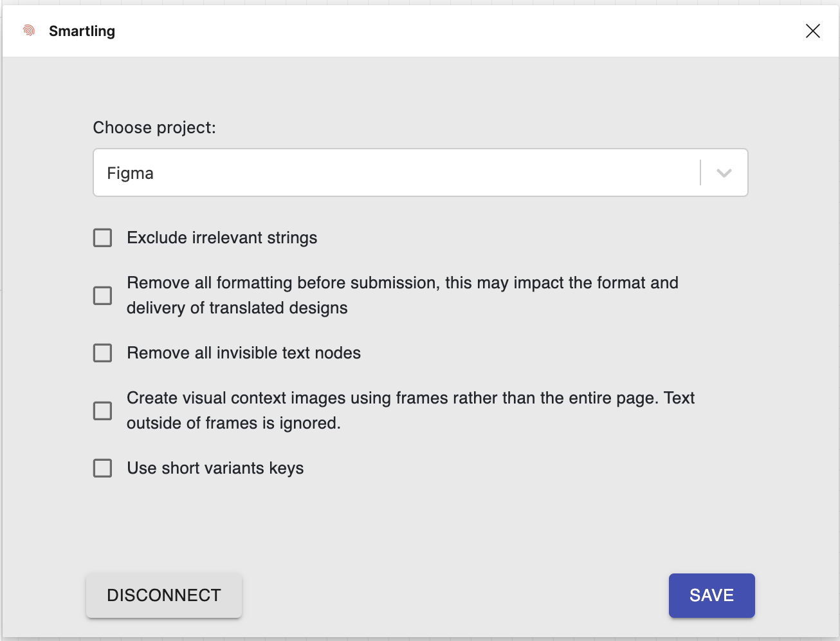This screenshot has width=840, height=641.
Task: Click the dialog header bar
Action: (x=420, y=30)
